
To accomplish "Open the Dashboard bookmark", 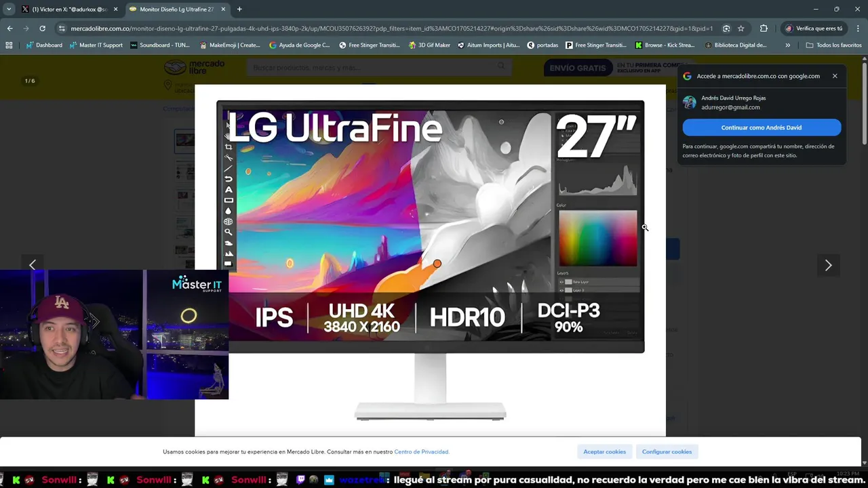I will point(44,45).
